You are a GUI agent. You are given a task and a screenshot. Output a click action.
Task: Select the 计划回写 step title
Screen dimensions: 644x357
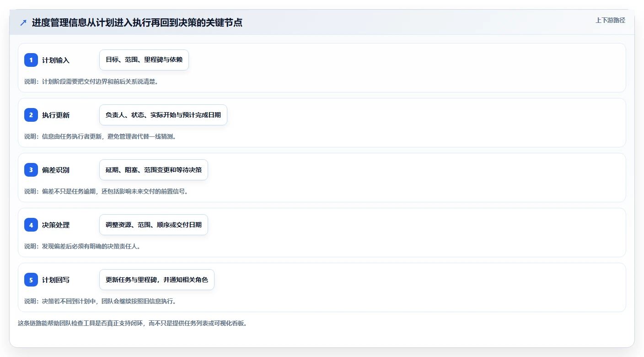(56, 280)
